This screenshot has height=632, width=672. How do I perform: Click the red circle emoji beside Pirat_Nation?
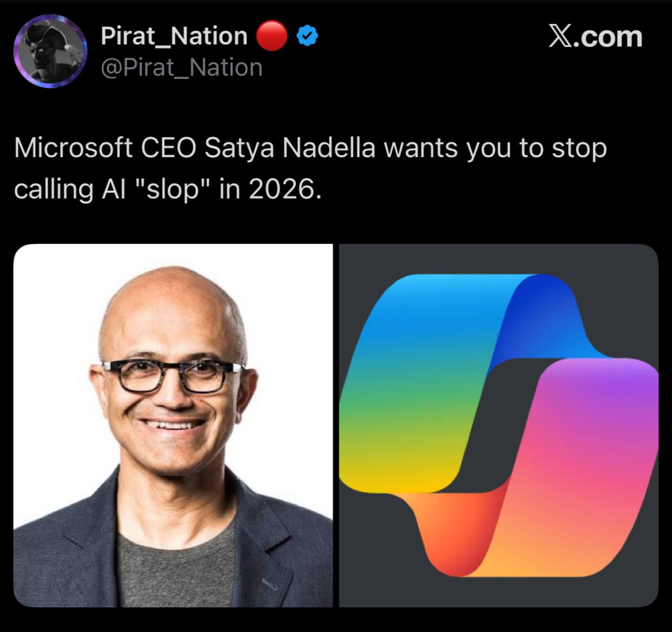tap(272, 36)
